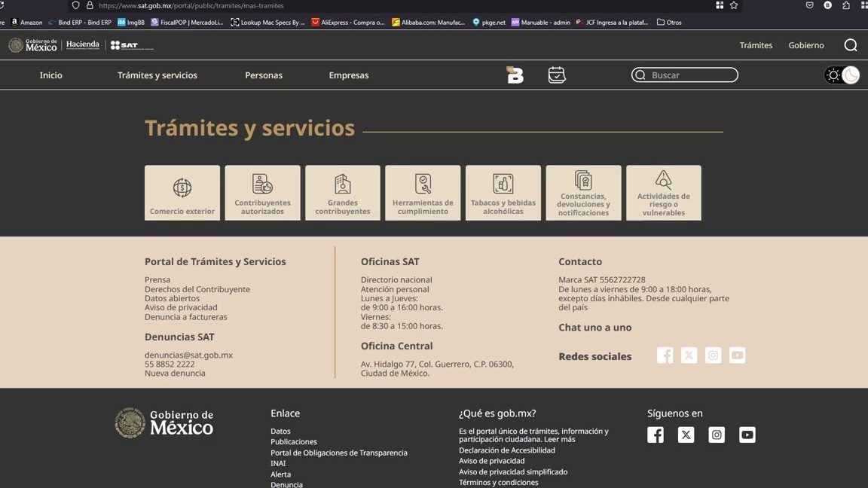This screenshot has height=488, width=868.
Task: Click the Tabacos y bebidas alcohólicas tile
Action: tap(503, 193)
